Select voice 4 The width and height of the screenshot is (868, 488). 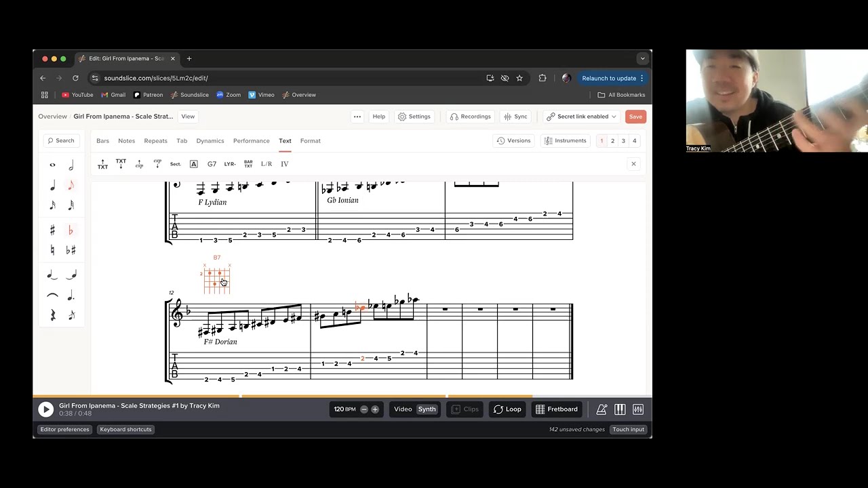click(635, 141)
